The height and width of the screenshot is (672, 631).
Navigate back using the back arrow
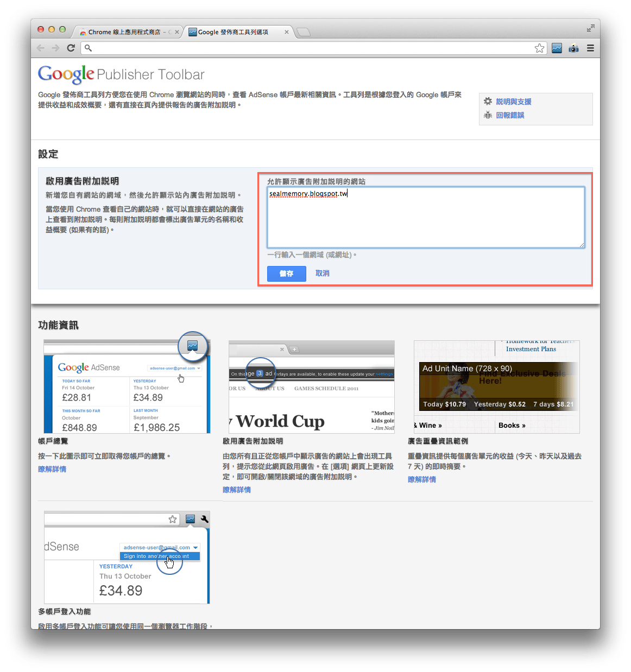coord(40,48)
